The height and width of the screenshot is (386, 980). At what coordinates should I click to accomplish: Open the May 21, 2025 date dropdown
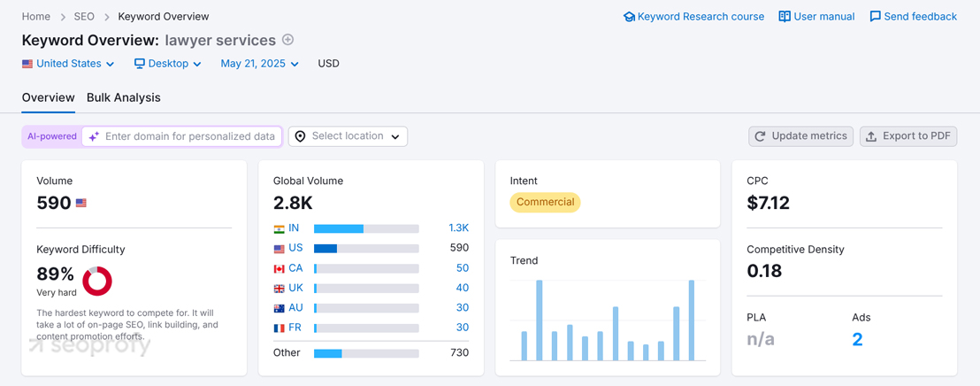[259, 64]
